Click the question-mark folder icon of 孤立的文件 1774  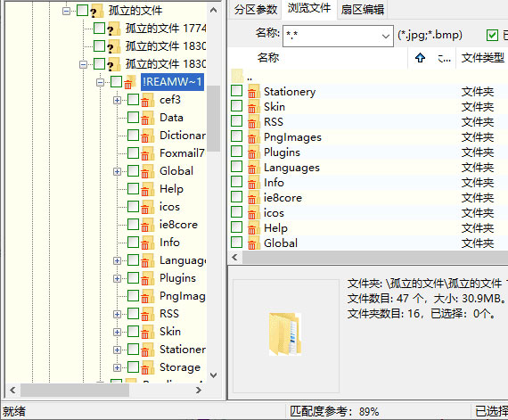click(x=114, y=29)
